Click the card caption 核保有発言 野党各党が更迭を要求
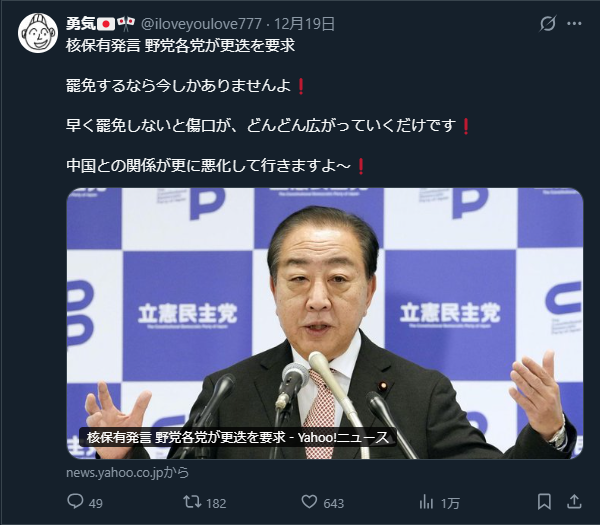 pos(186,437)
